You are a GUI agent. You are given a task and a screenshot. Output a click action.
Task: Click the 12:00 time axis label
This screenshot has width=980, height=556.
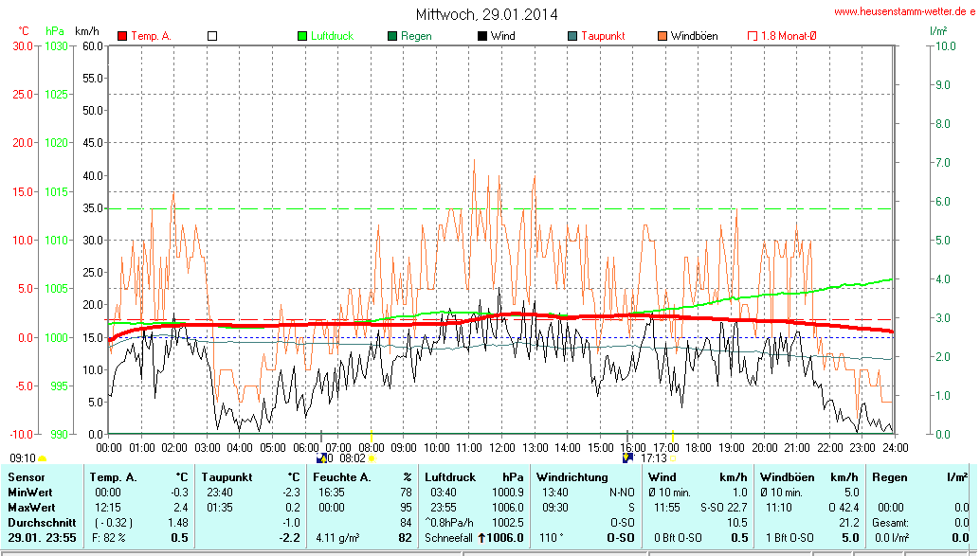point(502,448)
